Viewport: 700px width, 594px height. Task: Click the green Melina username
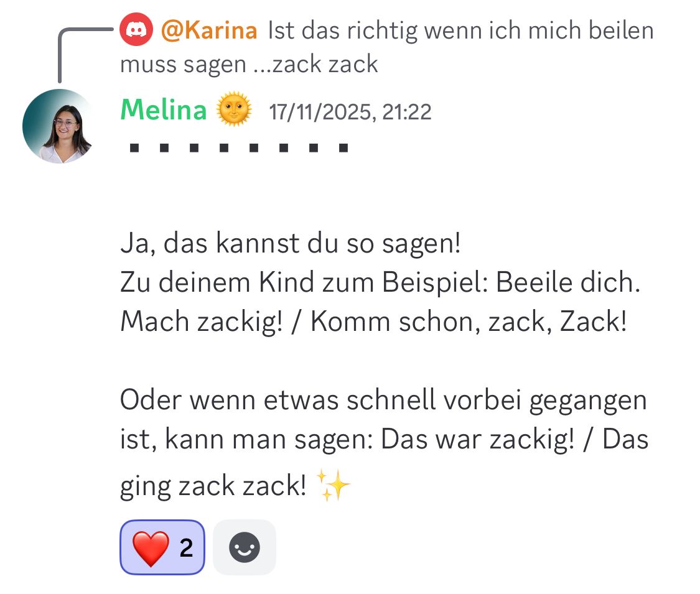click(x=163, y=111)
